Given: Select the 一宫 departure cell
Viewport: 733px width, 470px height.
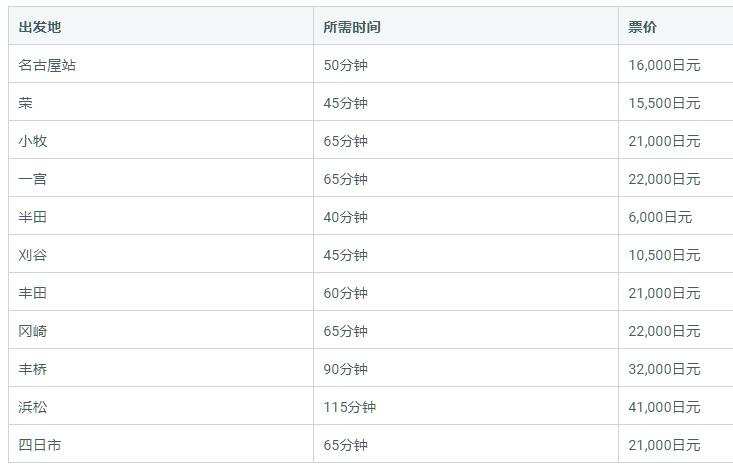Looking at the screenshot, I should (33, 179).
